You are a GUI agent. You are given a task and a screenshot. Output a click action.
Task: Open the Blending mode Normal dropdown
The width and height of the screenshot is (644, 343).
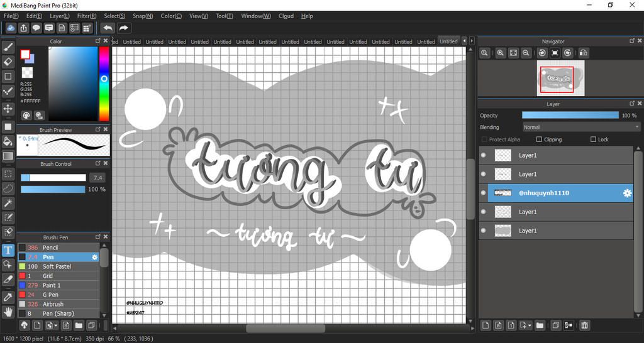click(582, 127)
